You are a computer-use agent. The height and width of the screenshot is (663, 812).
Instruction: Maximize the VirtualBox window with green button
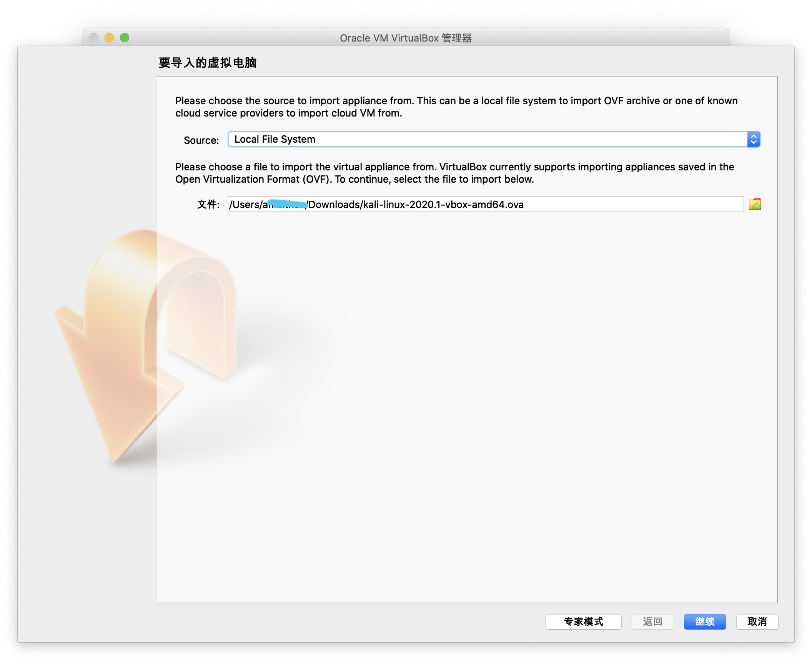pyautogui.click(x=125, y=38)
